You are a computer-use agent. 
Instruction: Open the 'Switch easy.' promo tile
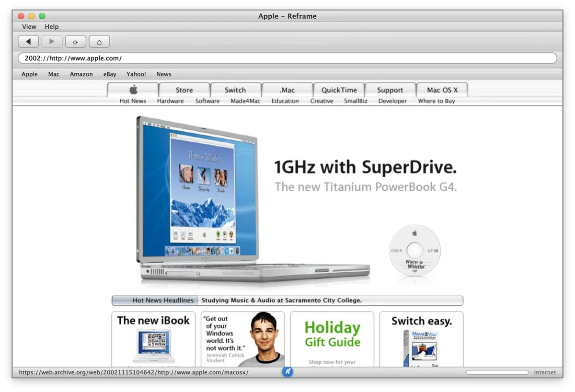(x=422, y=339)
